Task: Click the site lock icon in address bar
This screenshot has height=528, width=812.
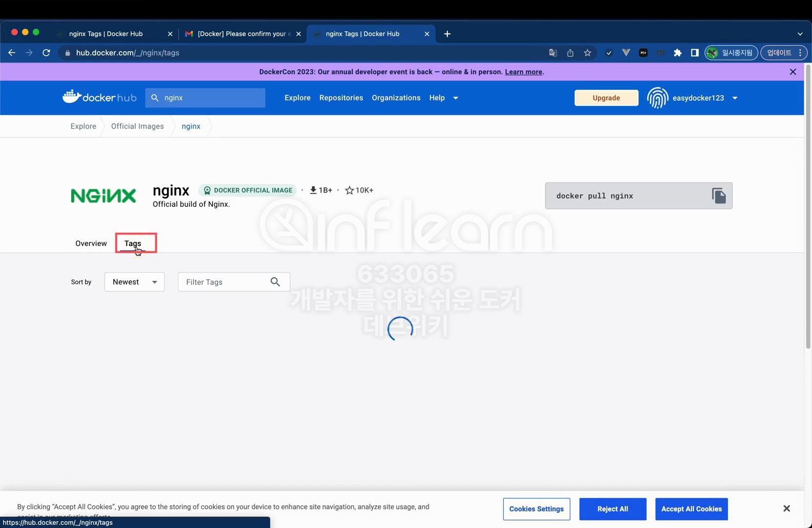Action: [67, 53]
